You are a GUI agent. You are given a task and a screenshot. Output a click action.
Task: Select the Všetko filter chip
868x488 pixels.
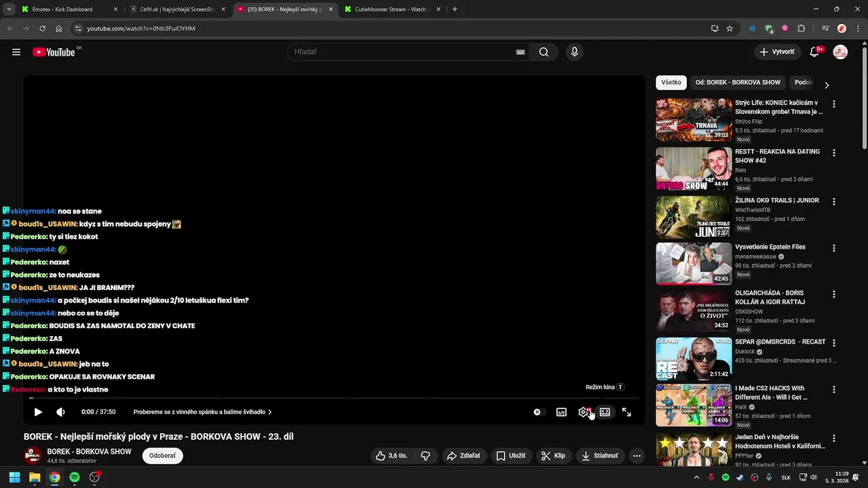(x=671, y=83)
